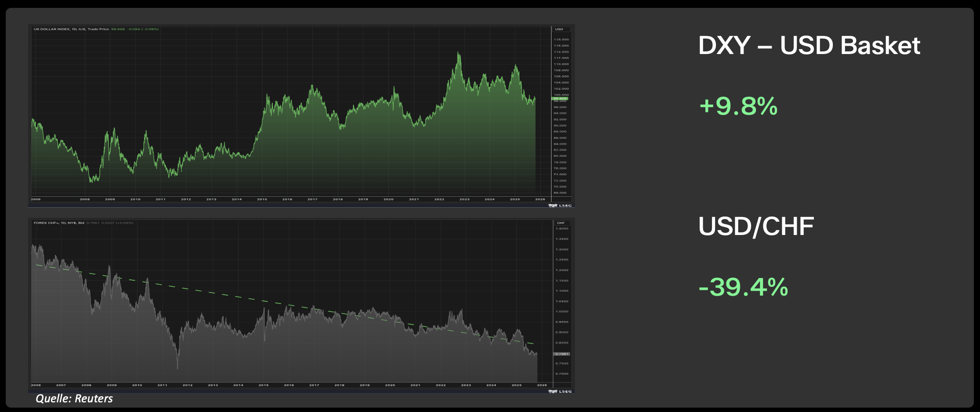This screenshot has width=980, height=412.
Task: Click the 2020 year label on the USD/CHF chart
Action: pos(390,385)
